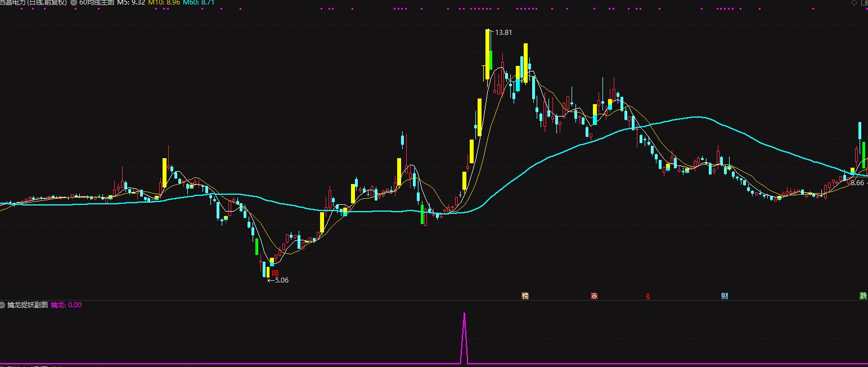Click the magenta spike in the sub-chart
Screen dimensions: 868x367
click(x=464, y=338)
